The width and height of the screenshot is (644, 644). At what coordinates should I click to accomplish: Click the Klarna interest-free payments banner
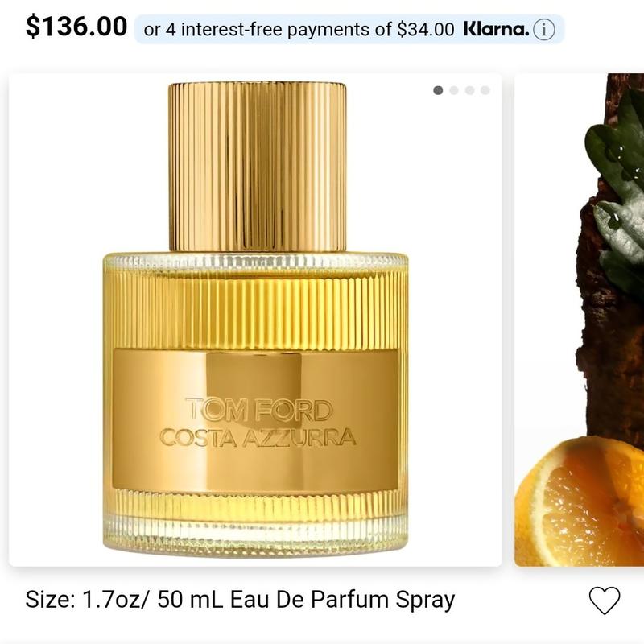(x=349, y=29)
